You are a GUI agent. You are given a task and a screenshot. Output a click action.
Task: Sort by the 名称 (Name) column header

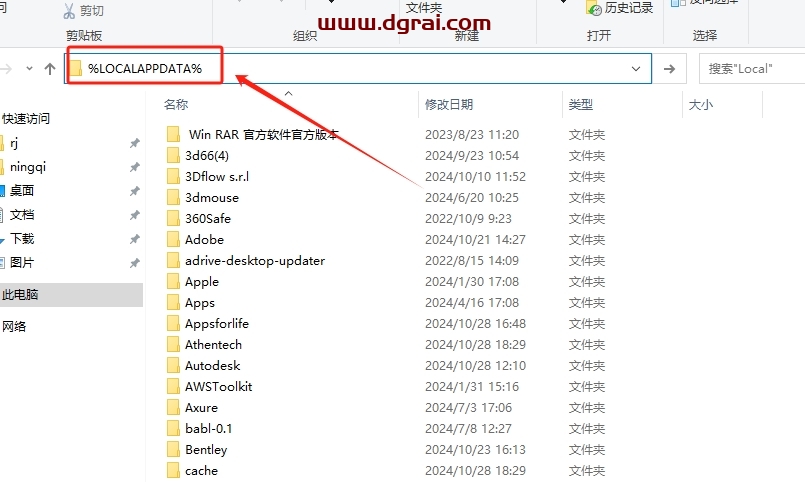(176, 104)
